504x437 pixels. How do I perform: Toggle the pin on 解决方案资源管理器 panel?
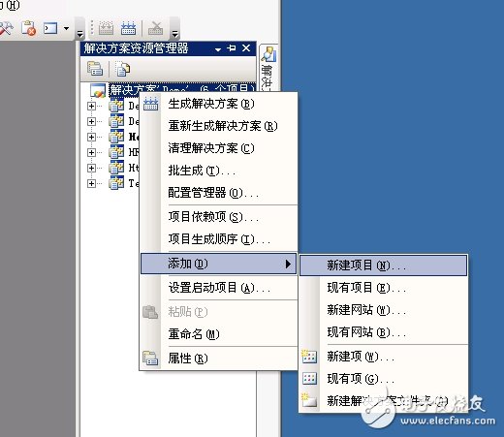click(x=232, y=48)
